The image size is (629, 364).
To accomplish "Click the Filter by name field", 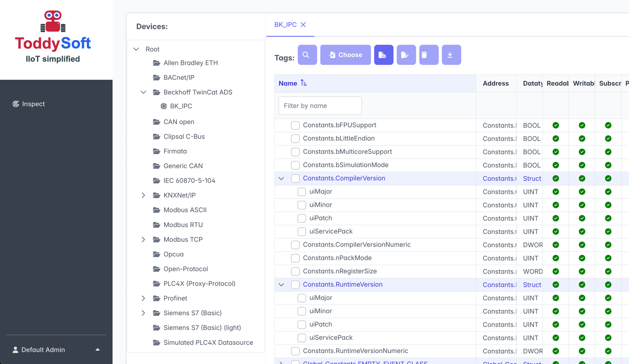I will (320, 106).
